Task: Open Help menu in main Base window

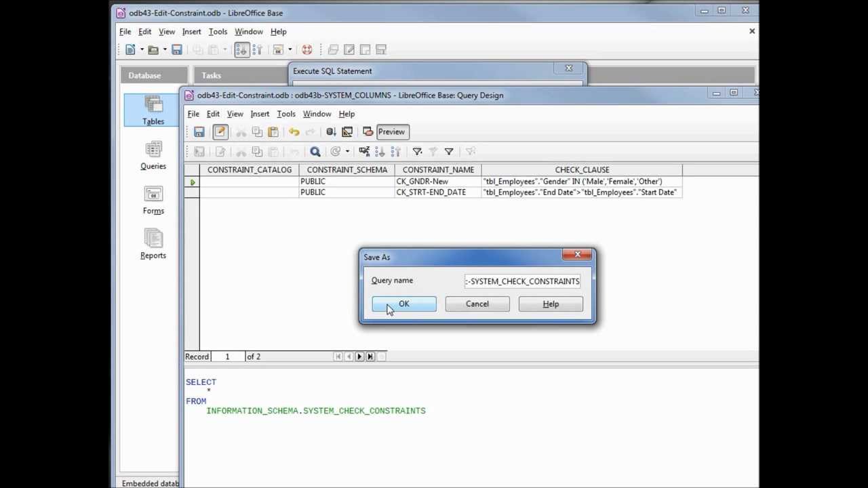Action: point(278,31)
